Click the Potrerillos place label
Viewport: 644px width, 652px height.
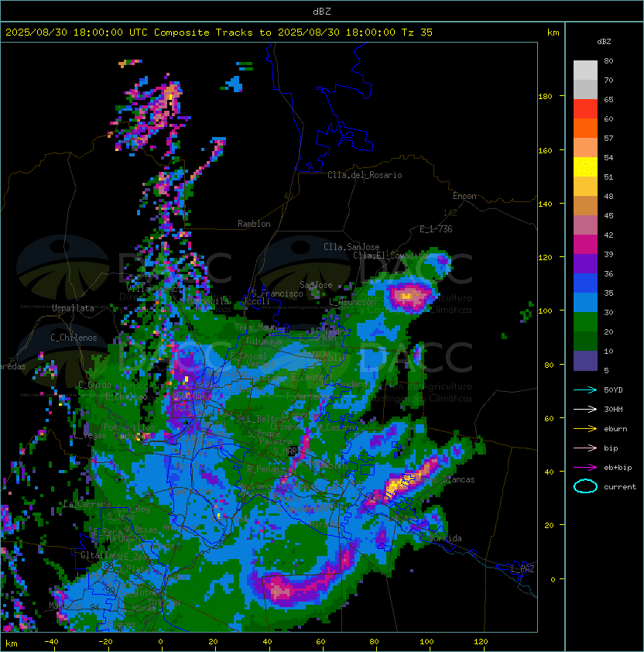(129, 427)
